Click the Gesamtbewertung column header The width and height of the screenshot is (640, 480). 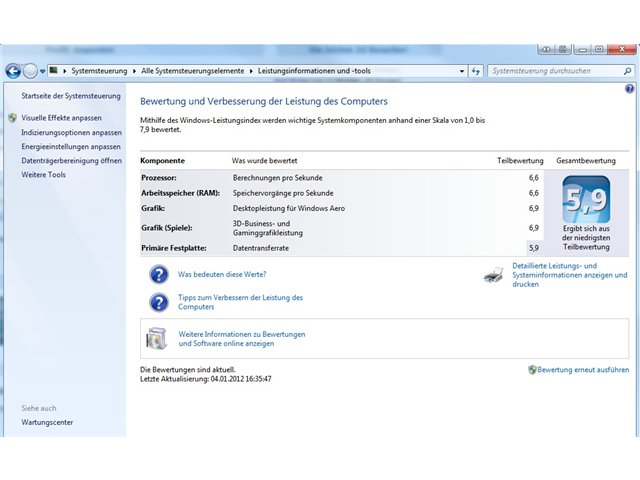pyautogui.click(x=586, y=161)
